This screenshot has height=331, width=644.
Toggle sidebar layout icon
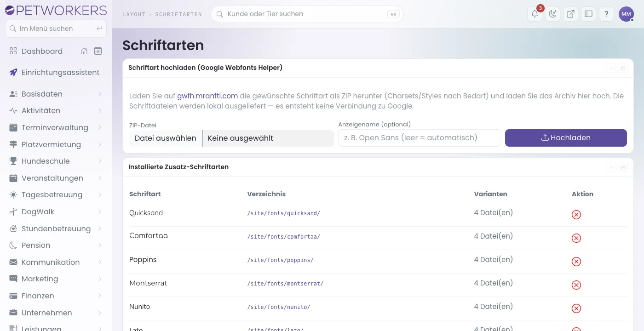588,14
